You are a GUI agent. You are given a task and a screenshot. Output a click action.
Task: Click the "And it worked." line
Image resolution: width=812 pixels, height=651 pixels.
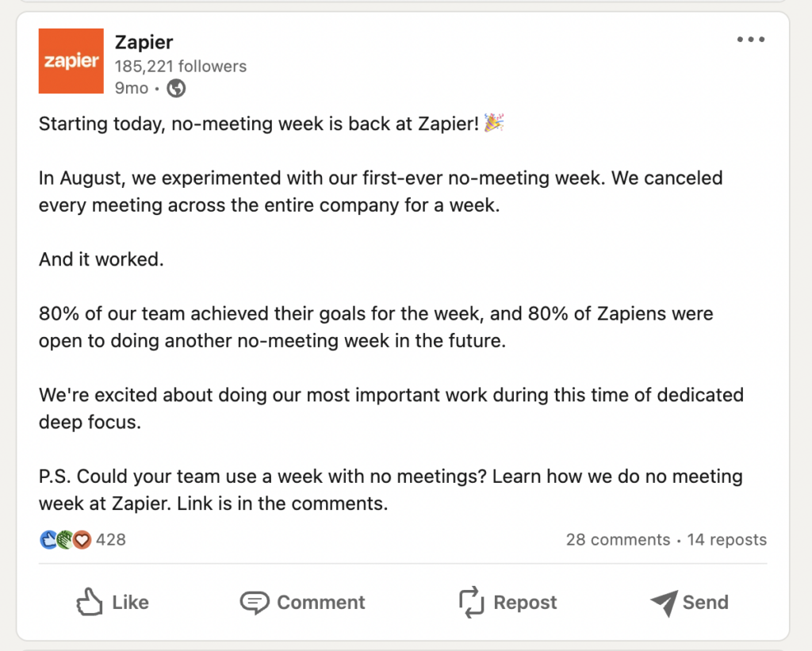click(x=101, y=259)
